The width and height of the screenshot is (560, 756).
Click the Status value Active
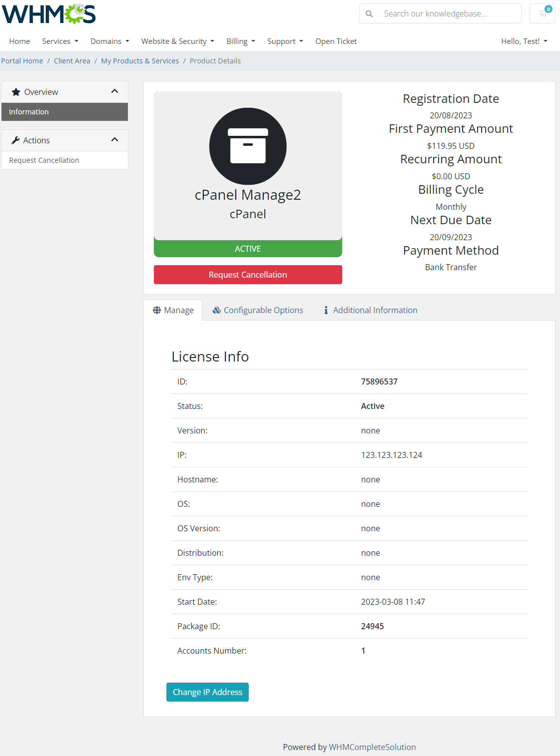(373, 406)
